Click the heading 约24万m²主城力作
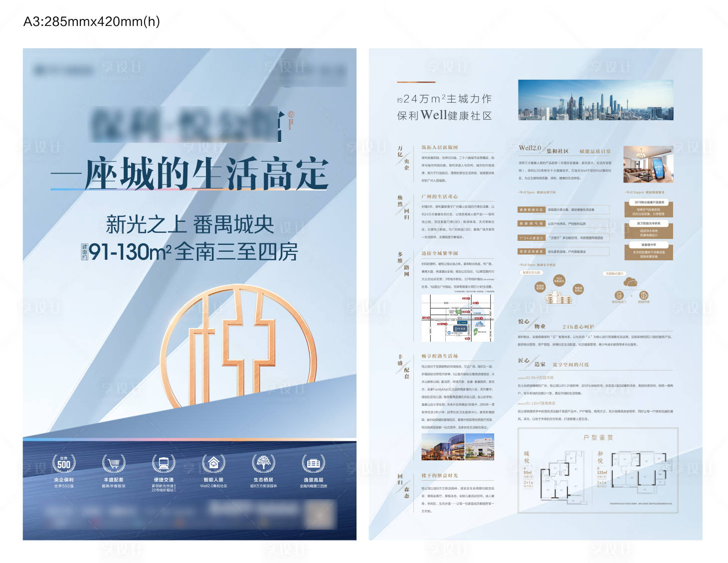Image resolution: width=728 pixels, height=563 pixels. [444, 99]
